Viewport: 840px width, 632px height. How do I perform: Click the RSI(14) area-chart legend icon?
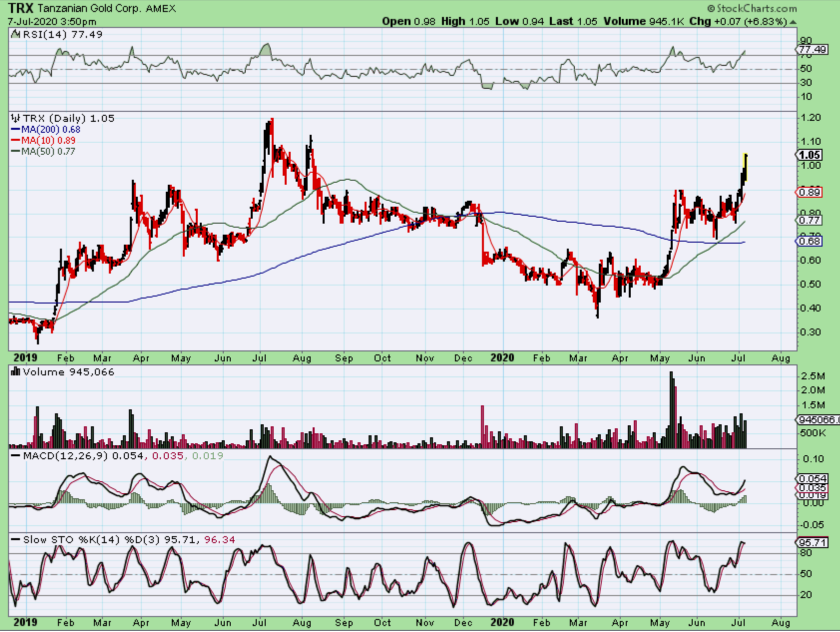point(15,34)
